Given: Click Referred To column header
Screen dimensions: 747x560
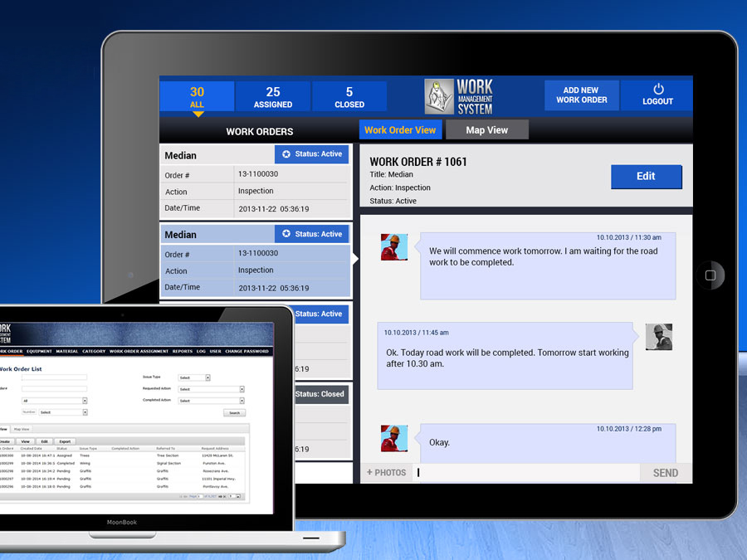Looking at the screenshot, I should (165, 449).
